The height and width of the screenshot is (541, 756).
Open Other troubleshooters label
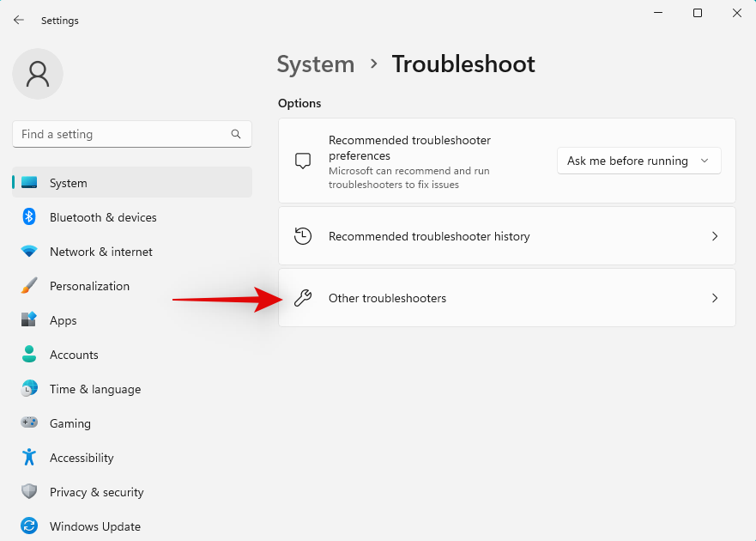point(387,298)
